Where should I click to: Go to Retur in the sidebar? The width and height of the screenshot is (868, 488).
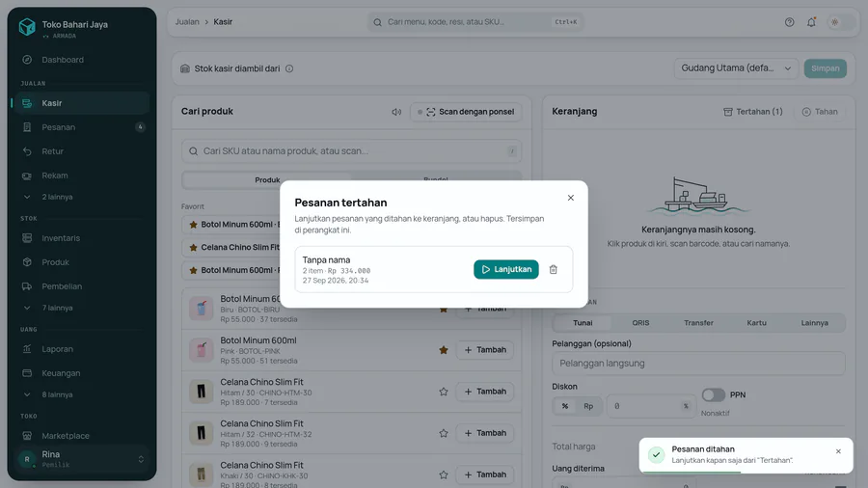[x=81, y=151]
